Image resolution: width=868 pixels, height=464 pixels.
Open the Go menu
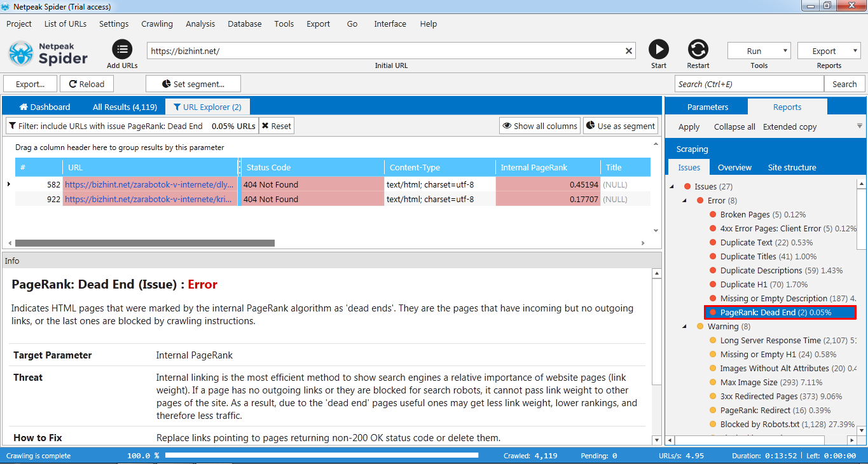pos(352,24)
